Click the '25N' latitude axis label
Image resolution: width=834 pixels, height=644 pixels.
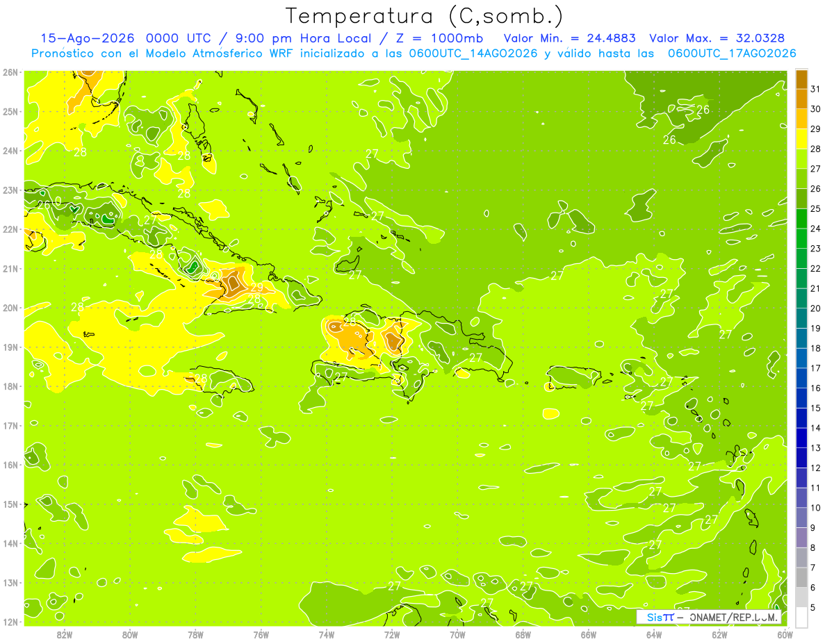10,111
